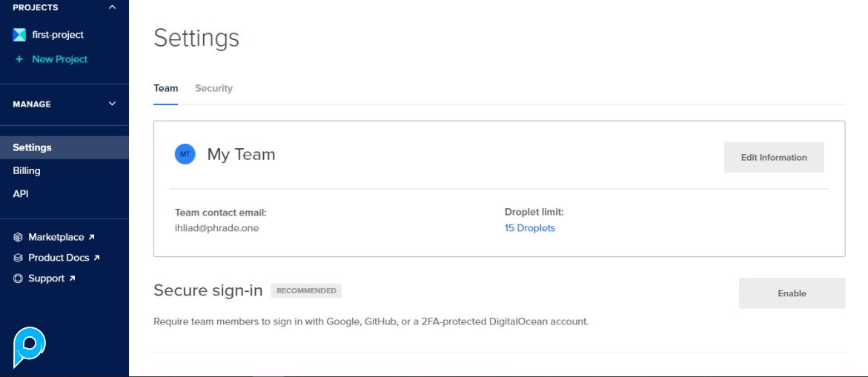Open the chat bubble icon at bottom left

coord(30,347)
